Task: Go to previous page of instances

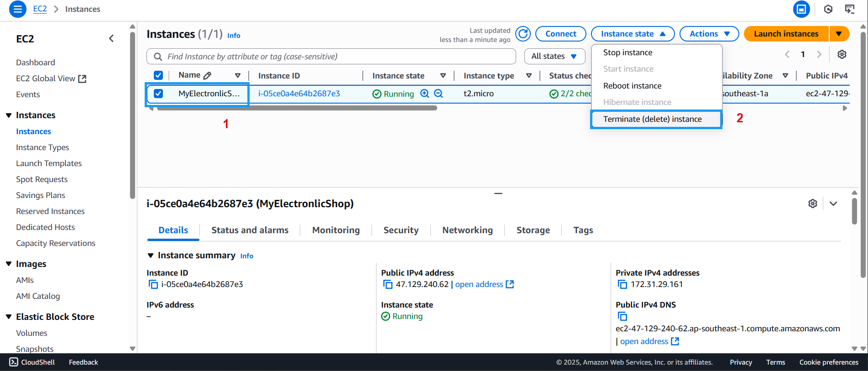Action: pos(787,54)
